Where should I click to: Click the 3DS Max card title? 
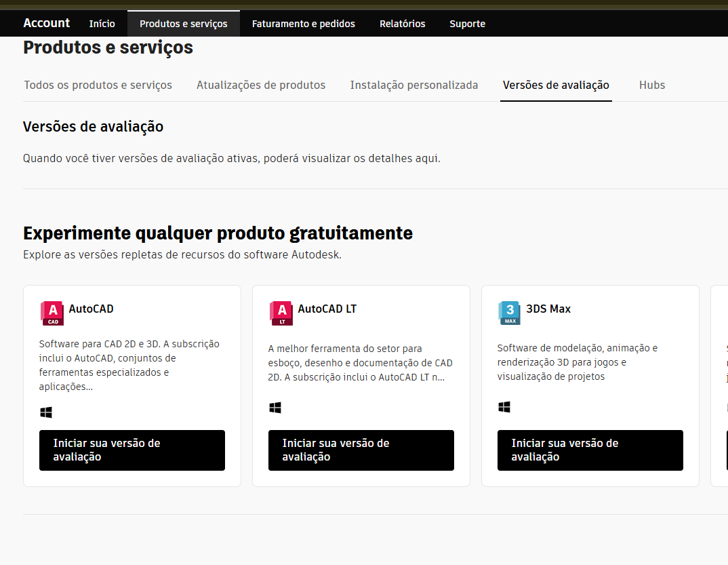pos(548,309)
